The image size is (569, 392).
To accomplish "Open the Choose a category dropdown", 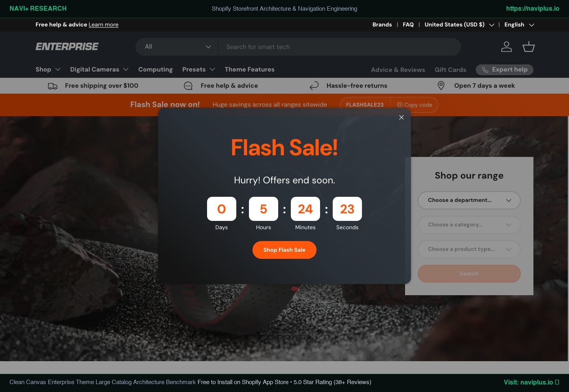I will pyautogui.click(x=469, y=225).
